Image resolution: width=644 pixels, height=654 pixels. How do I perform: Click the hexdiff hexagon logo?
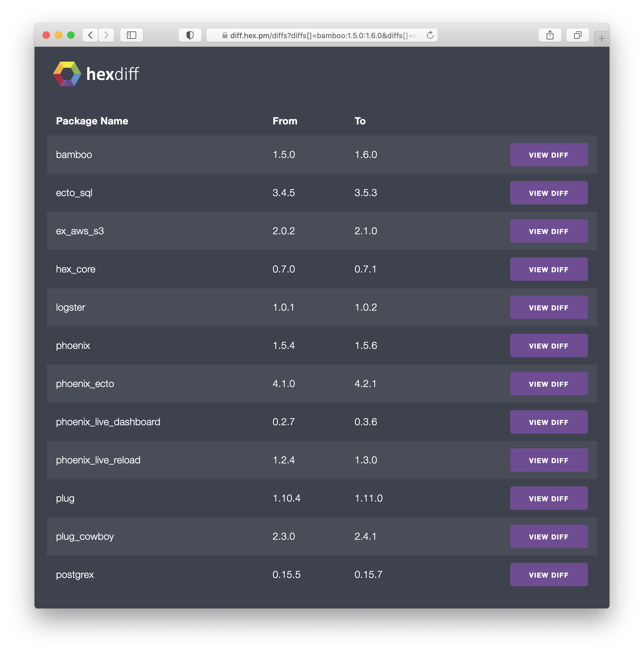pos(67,74)
